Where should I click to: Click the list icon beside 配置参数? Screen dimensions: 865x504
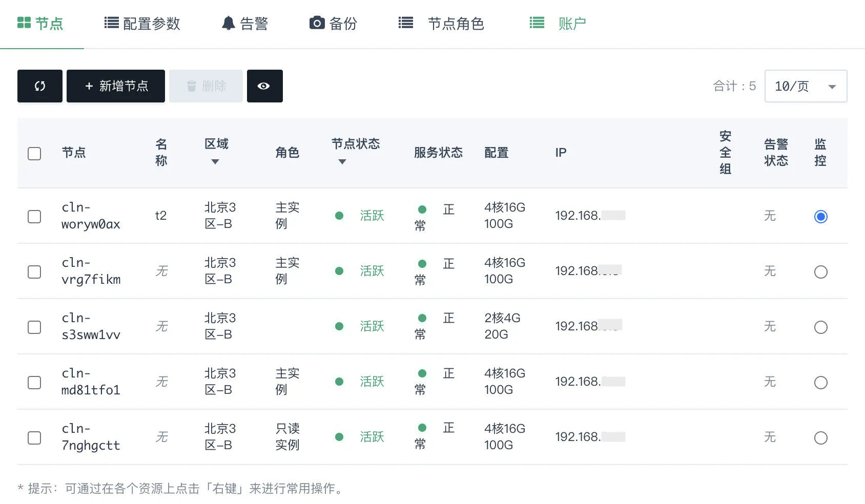(111, 23)
